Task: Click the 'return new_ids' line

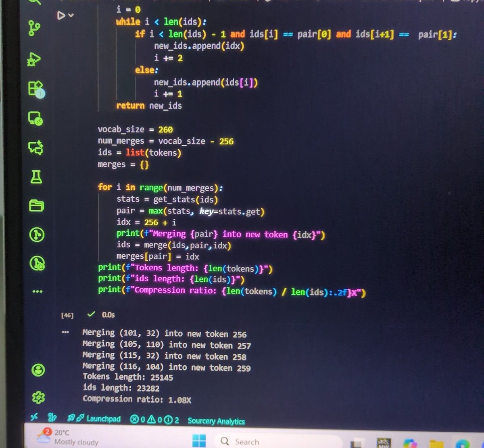Action: (x=149, y=106)
